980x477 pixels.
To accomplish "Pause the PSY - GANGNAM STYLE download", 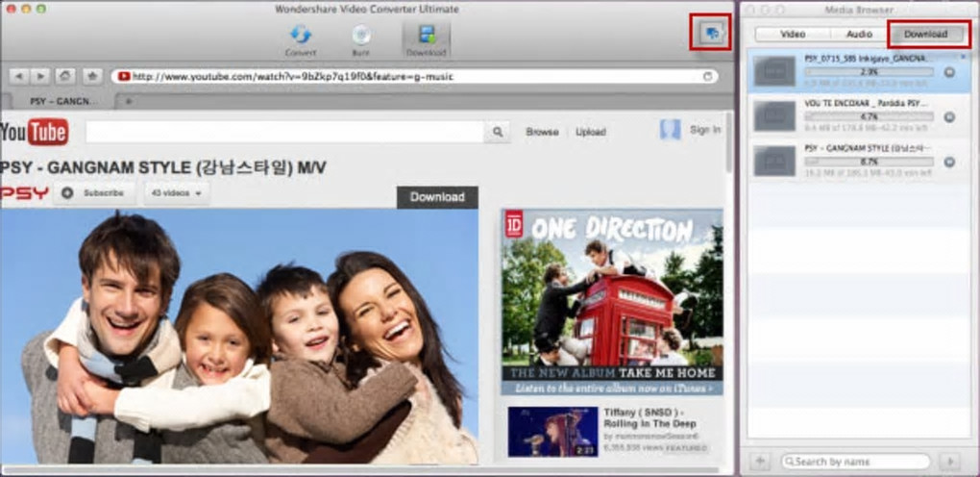I will coord(949,163).
